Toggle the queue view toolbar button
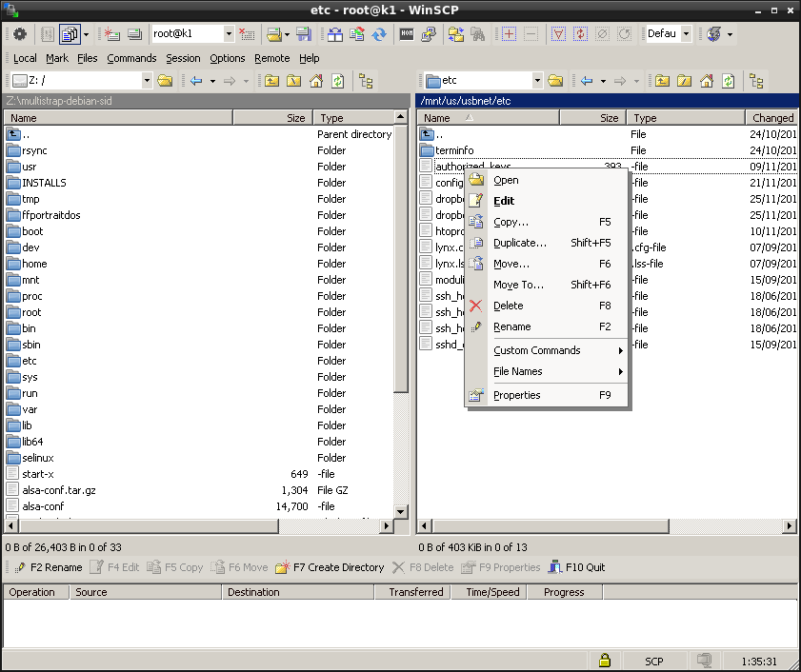 click(x=69, y=34)
